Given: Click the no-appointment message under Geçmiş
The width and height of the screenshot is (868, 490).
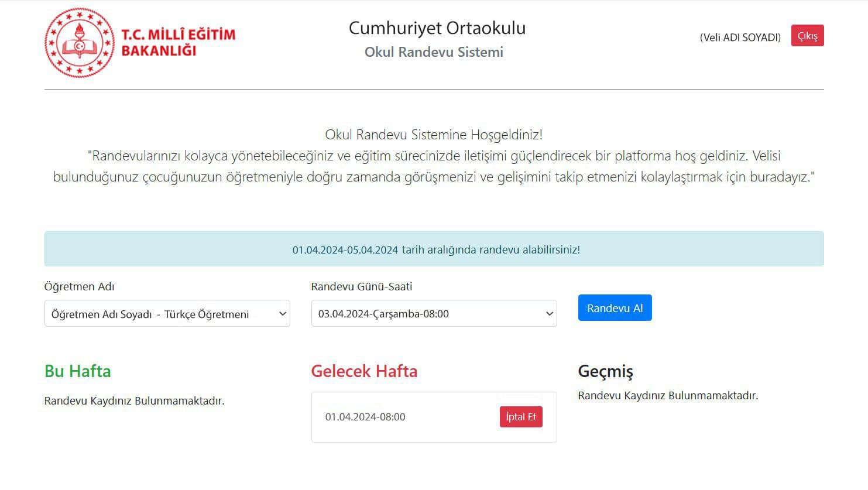Looking at the screenshot, I should tap(668, 396).
